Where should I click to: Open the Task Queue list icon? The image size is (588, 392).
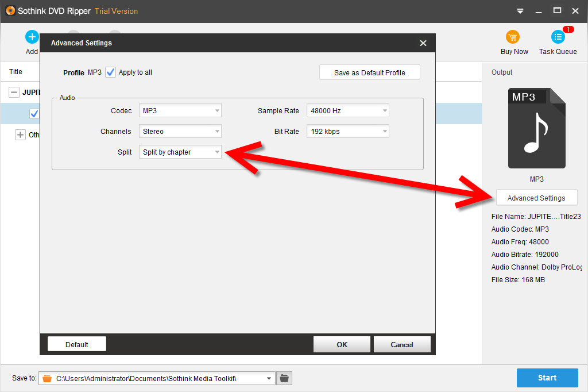point(558,37)
